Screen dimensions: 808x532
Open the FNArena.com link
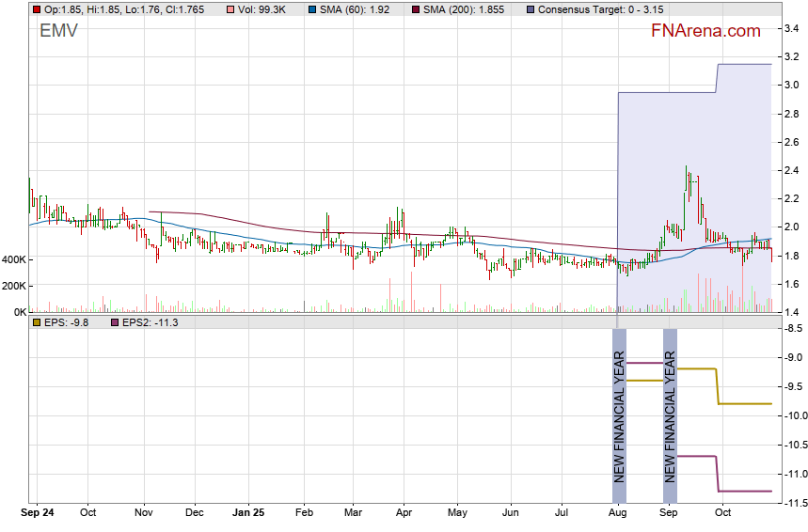(x=705, y=31)
